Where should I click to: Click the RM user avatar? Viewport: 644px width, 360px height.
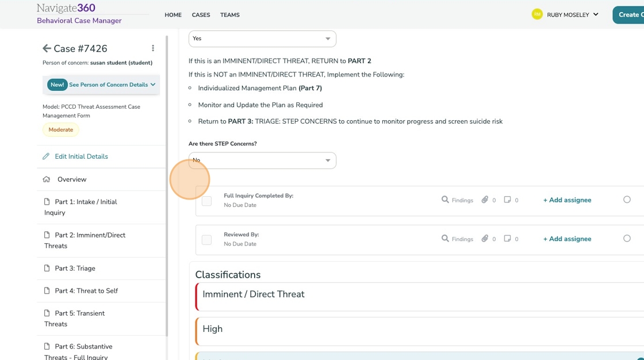[537, 14]
